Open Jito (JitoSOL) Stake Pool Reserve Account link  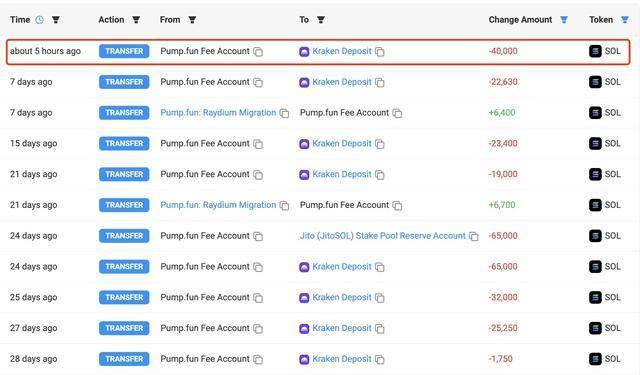[x=382, y=236]
